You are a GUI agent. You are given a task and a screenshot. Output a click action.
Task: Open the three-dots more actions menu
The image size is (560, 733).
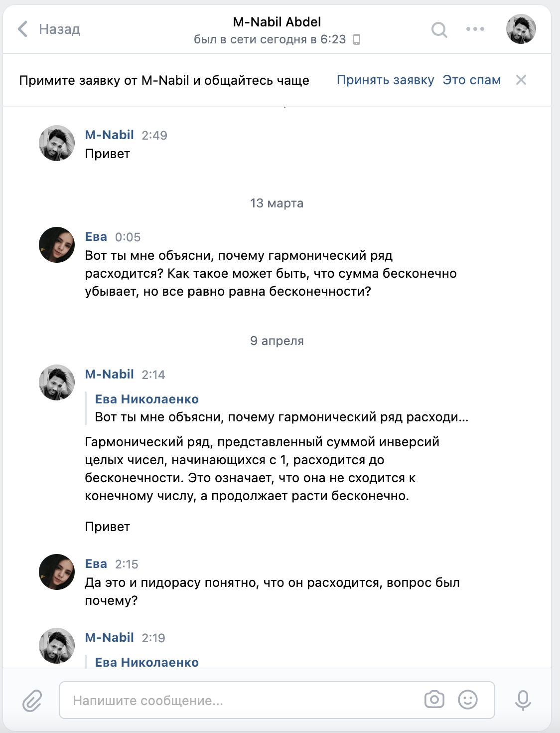click(x=475, y=29)
